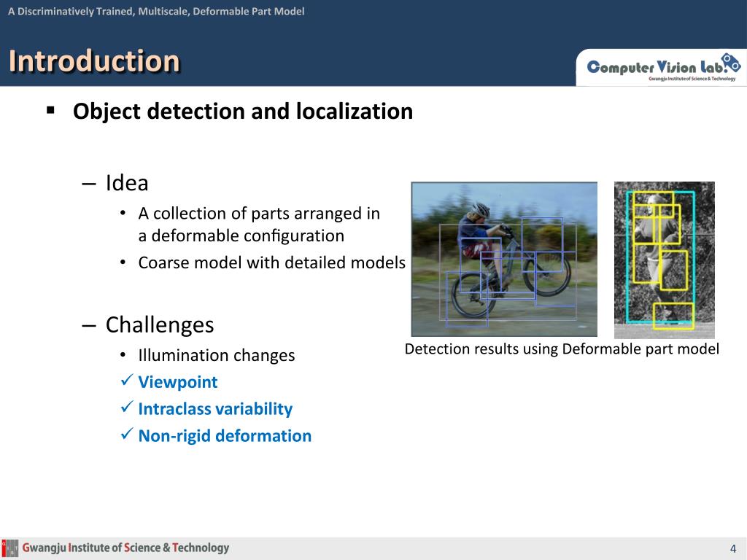Viewport: 747px width, 560px height.
Task: Select the "Introduction" slide title
Action: pos(94,61)
